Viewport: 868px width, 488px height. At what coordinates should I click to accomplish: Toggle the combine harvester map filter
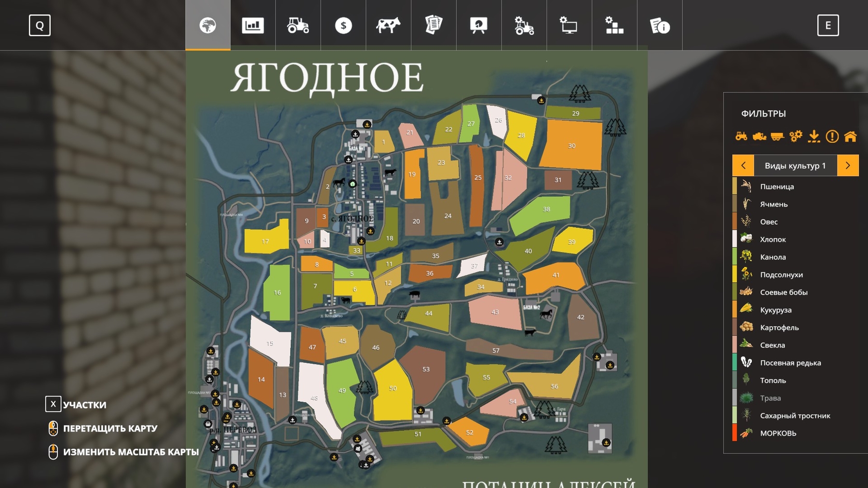759,136
